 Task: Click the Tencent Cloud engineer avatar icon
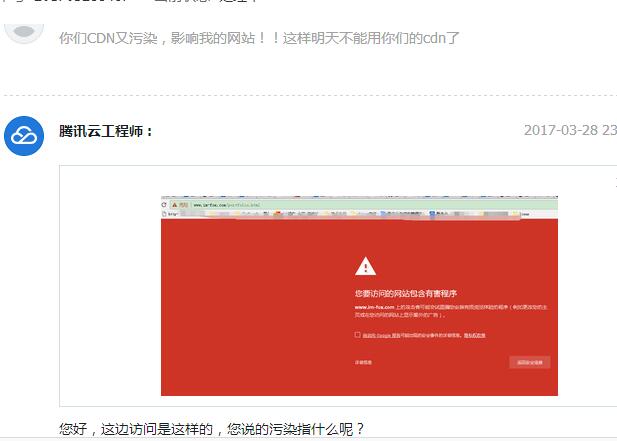pyautogui.click(x=24, y=136)
